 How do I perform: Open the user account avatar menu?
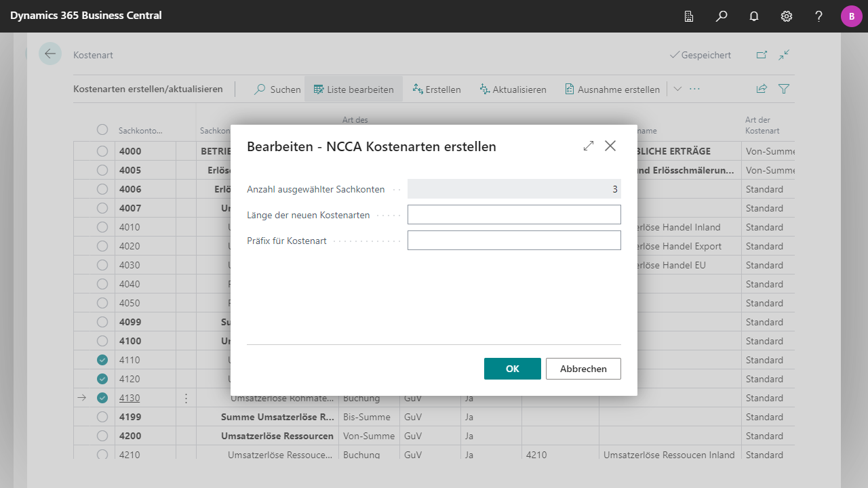click(851, 16)
